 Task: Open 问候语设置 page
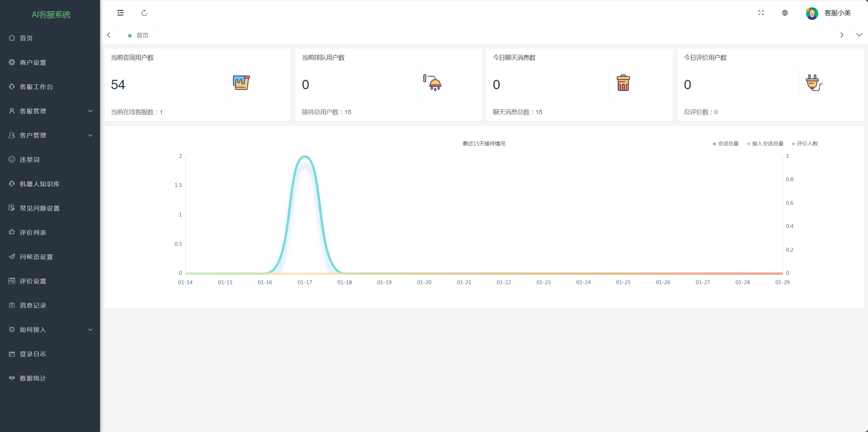50,257
